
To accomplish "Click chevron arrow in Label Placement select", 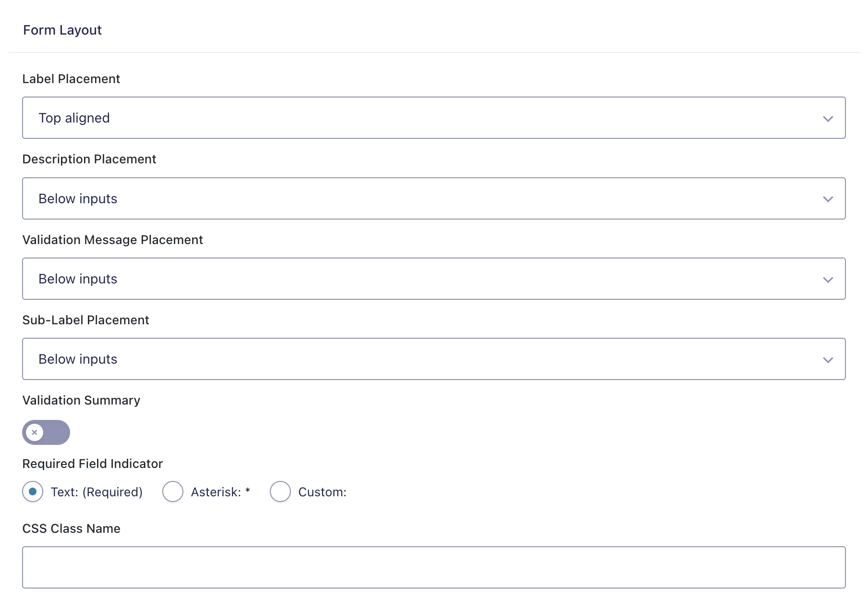I will (x=828, y=119).
